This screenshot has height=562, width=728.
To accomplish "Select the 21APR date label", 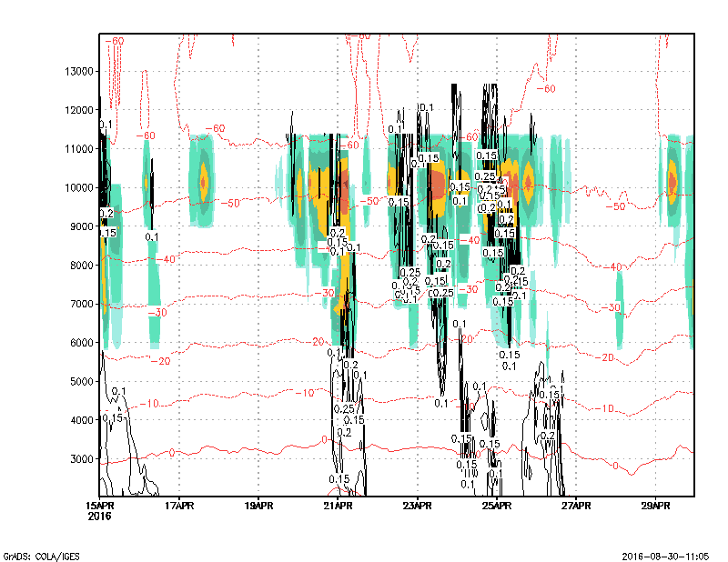I will (x=338, y=506).
